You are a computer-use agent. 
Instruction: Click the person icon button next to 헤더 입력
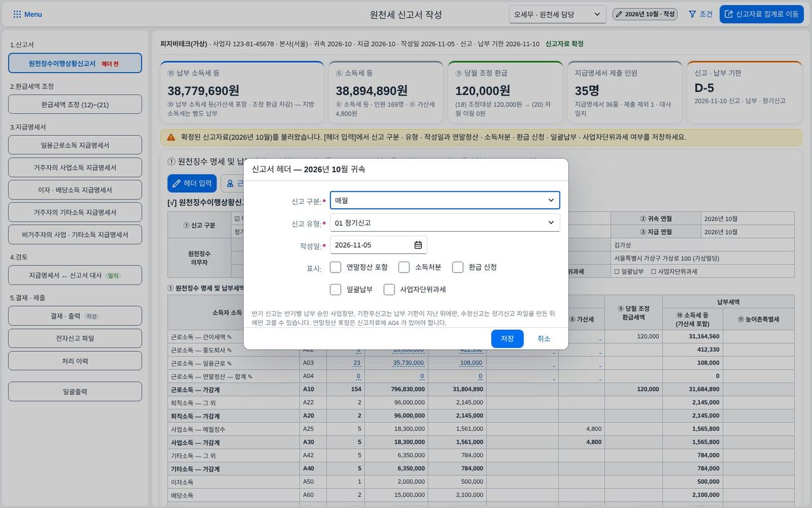[x=232, y=184]
